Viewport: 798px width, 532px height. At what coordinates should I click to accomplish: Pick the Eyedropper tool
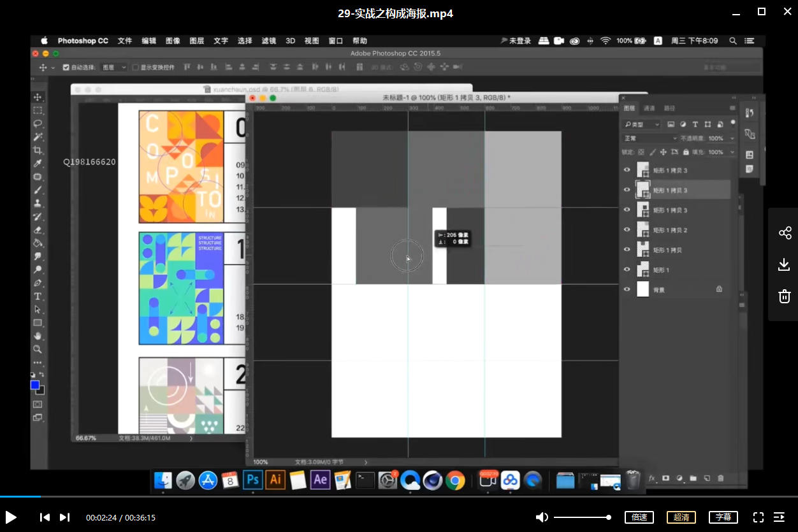[38, 164]
